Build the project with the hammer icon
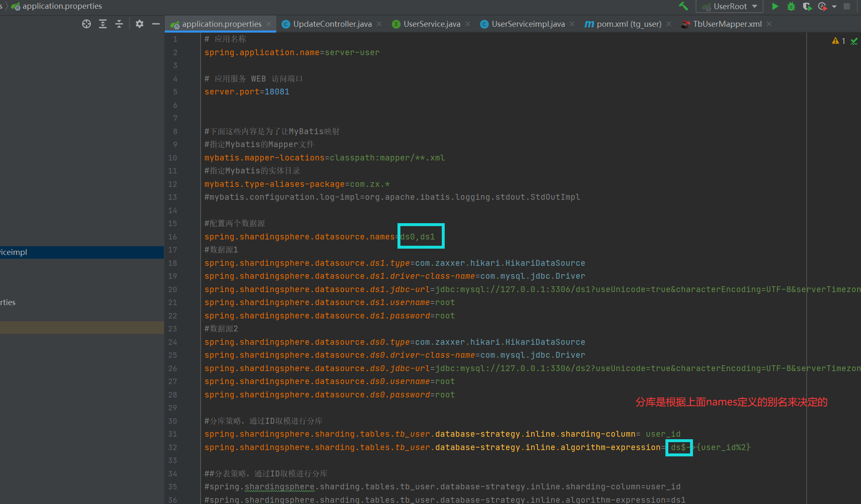The height and width of the screenshot is (504, 861). (683, 6)
